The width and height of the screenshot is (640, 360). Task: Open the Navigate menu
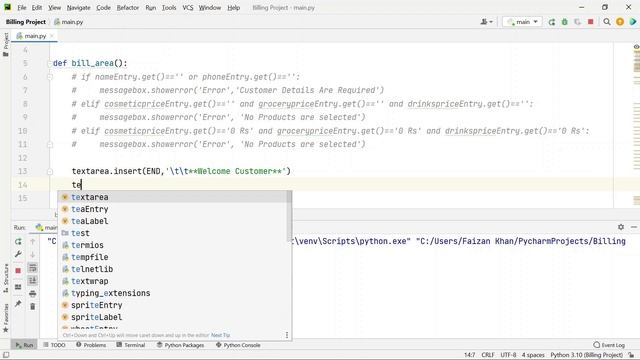pyautogui.click(x=78, y=8)
